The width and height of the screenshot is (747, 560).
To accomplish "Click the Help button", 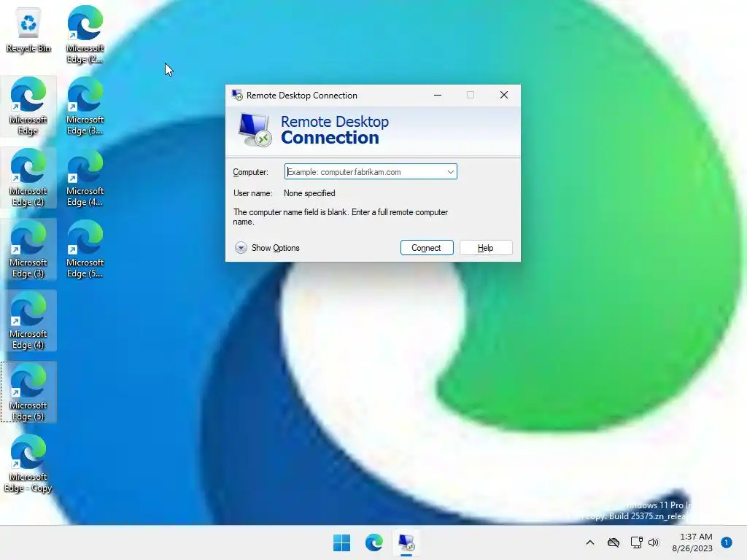I will (x=485, y=248).
